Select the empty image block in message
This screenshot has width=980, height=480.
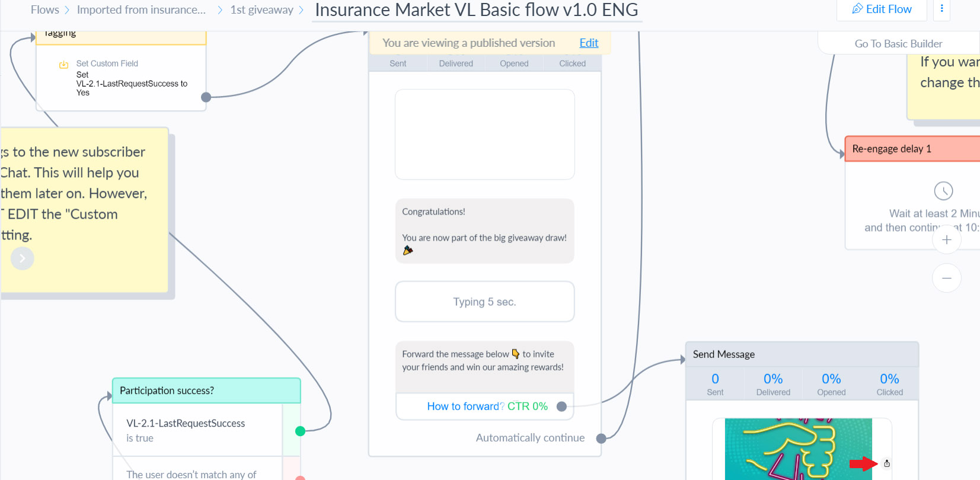(485, 135)
